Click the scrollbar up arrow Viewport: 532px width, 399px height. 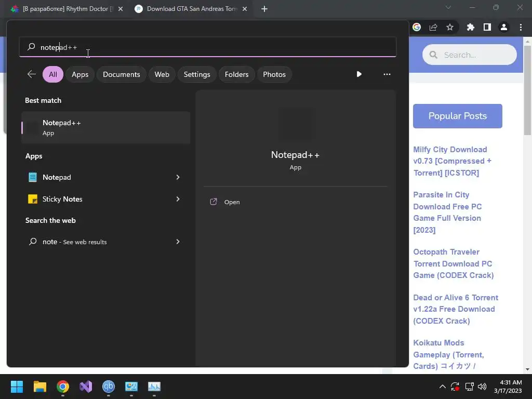coord(527,41)
